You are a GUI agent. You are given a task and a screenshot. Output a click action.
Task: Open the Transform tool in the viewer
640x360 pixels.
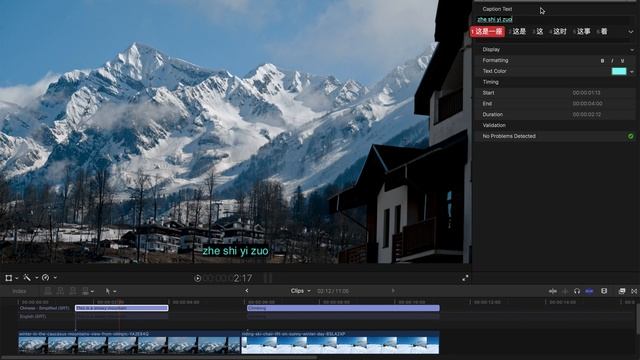[9, 278]
